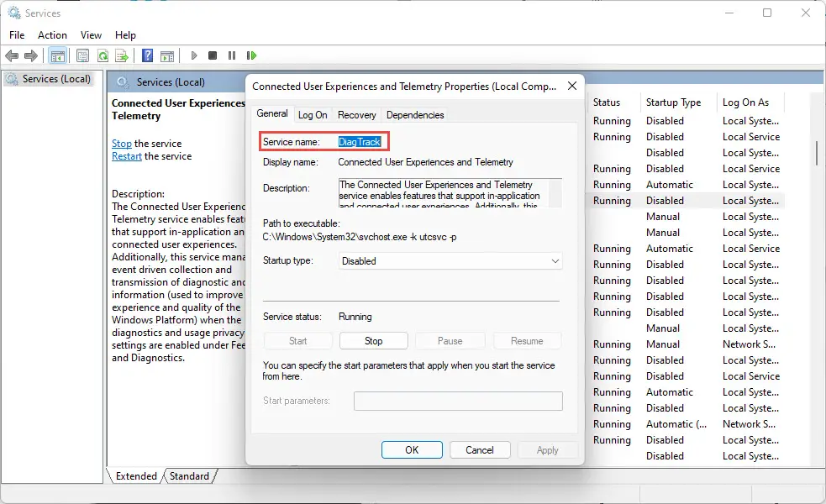Sort by the Status column header

click(607, 102)
